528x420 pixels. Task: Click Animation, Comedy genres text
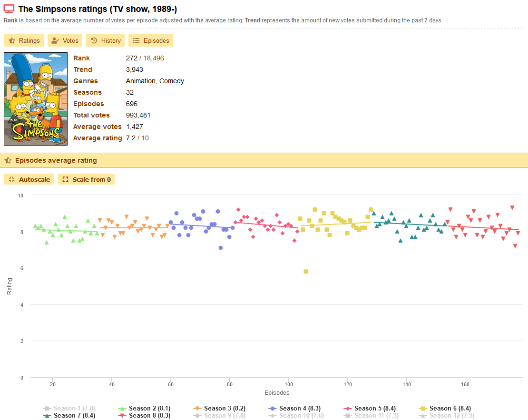[155, 81]
